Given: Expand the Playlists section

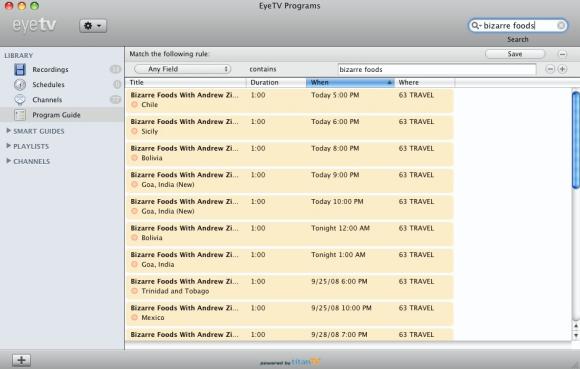Looking at the screenshot, I should tap(8, 146).
